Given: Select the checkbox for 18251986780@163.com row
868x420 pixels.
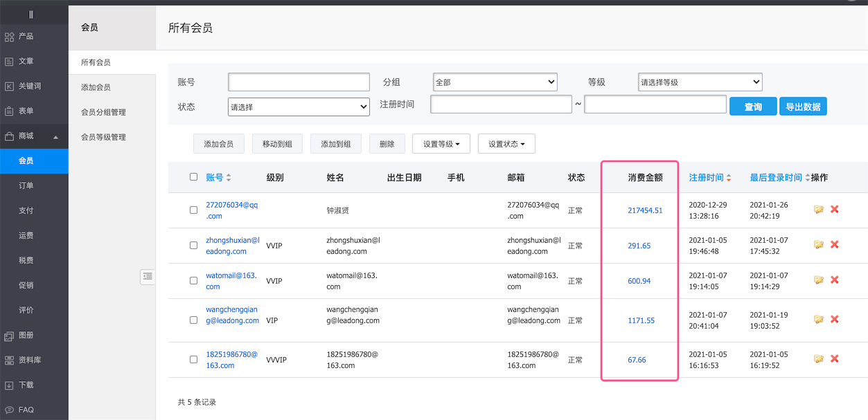Looking at the screenshot, I should pyautogui.click(x=194, y=360).
